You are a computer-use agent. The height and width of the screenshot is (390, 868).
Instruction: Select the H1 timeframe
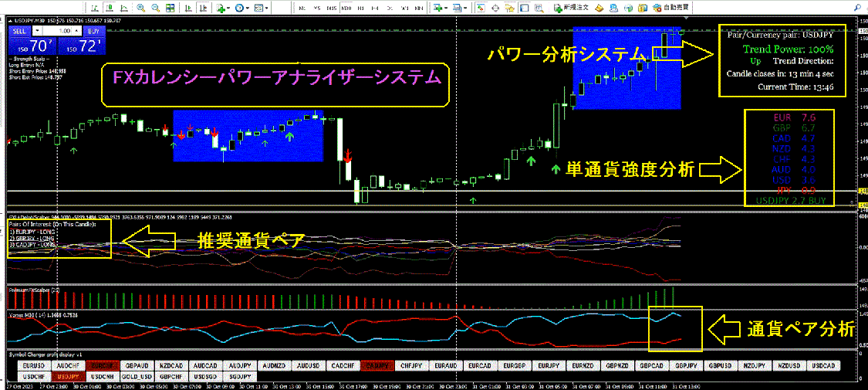361,8
